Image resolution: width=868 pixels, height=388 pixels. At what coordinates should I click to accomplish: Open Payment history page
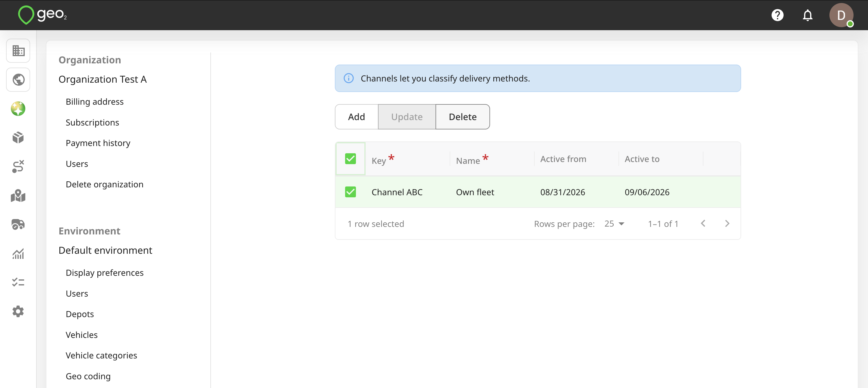point(98,143)
